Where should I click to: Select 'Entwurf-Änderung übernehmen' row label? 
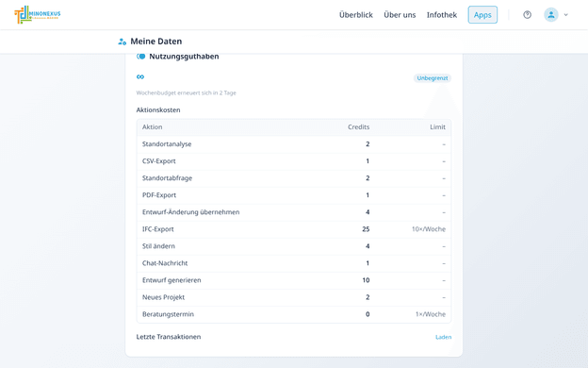(x=191, y=212)
